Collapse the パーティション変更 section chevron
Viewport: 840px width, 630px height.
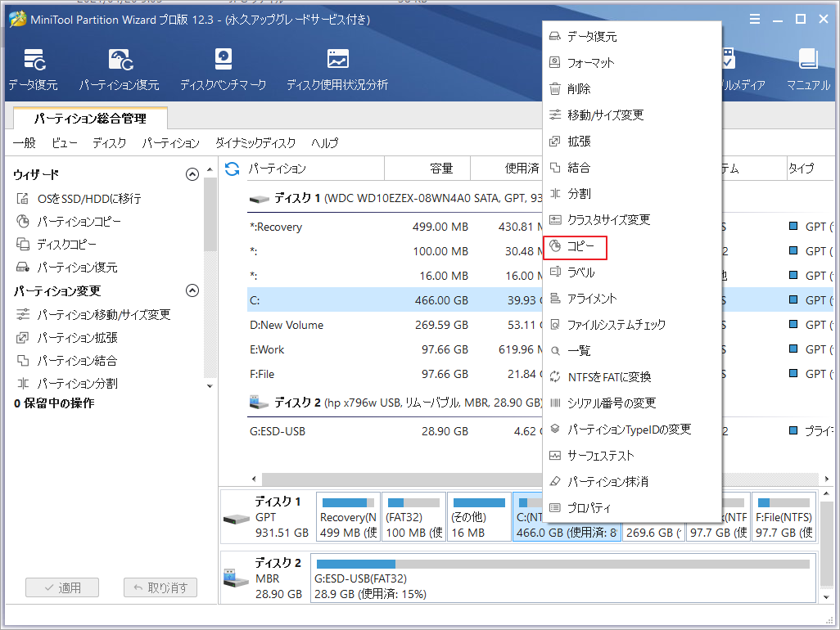point(192,290)
